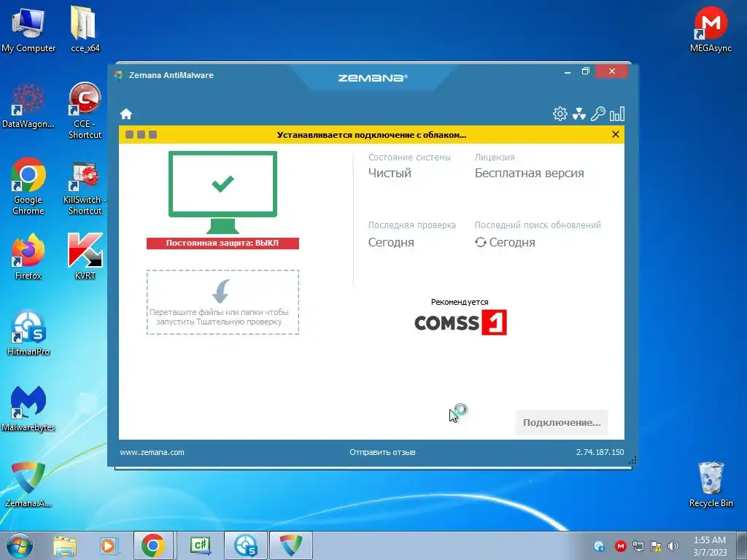Image resolution: width=747 pixels, height=560 pixels.
Task: Open clock showing 1:55 AM
Action: coord(710,545)
